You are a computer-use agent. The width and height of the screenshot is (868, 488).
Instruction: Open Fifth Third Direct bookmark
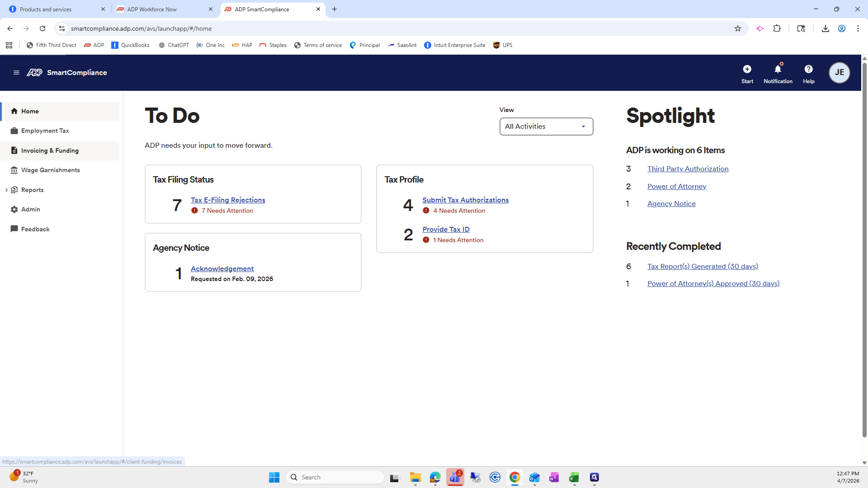pos(51,45)
